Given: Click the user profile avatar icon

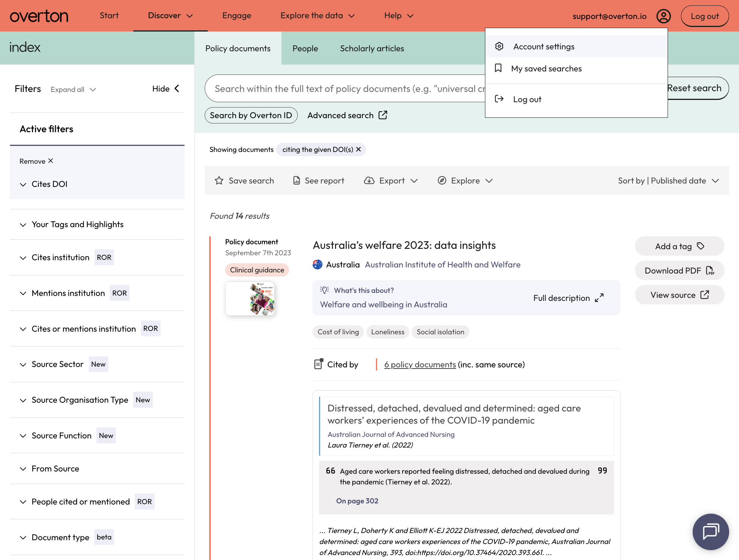Looking at the screenshot, I should tap(663, 16).
